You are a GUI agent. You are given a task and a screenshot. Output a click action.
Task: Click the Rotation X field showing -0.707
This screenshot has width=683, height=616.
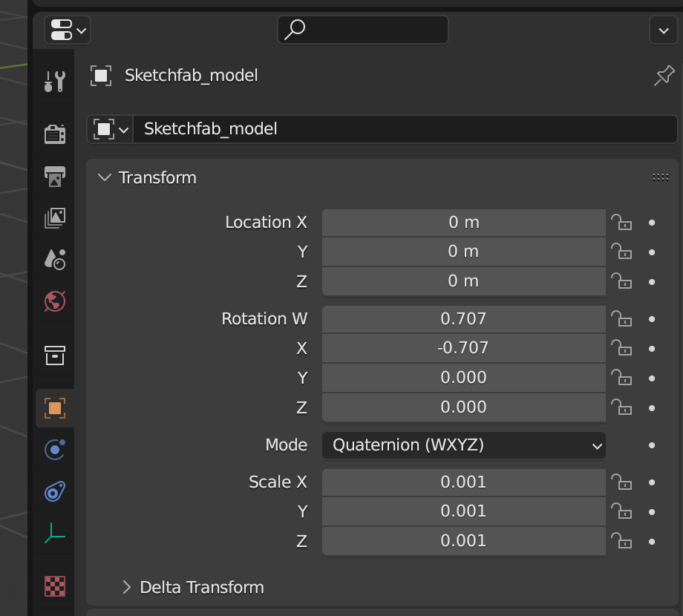click(464, 348)
